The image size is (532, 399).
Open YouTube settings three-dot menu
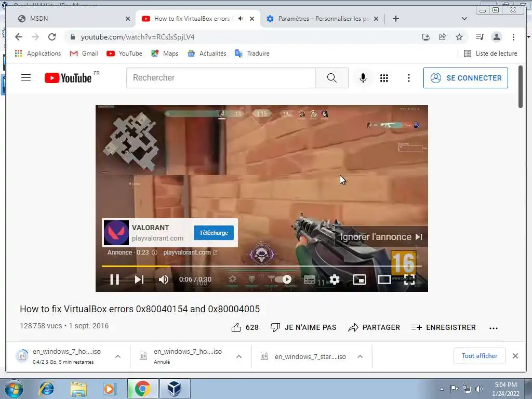click(x=409, y=78)
